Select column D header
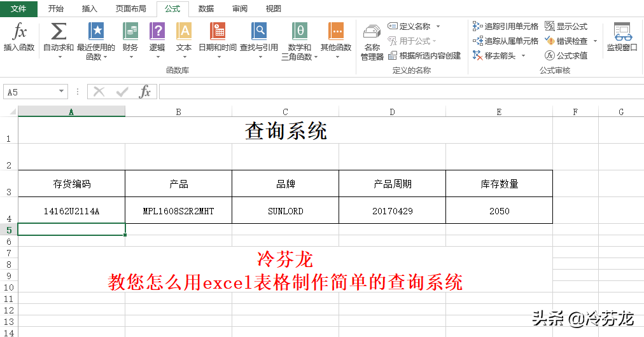The image size is (644, 337). (392, 111)
